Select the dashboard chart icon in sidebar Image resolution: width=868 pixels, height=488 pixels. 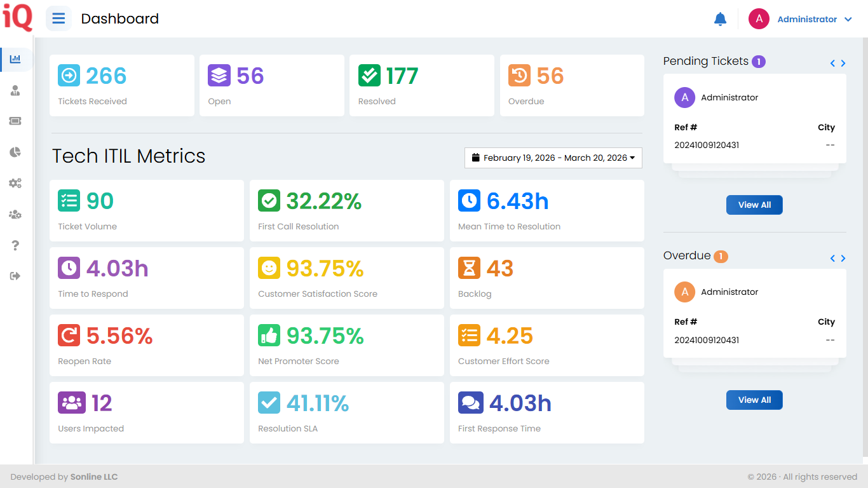coord(15,59)
